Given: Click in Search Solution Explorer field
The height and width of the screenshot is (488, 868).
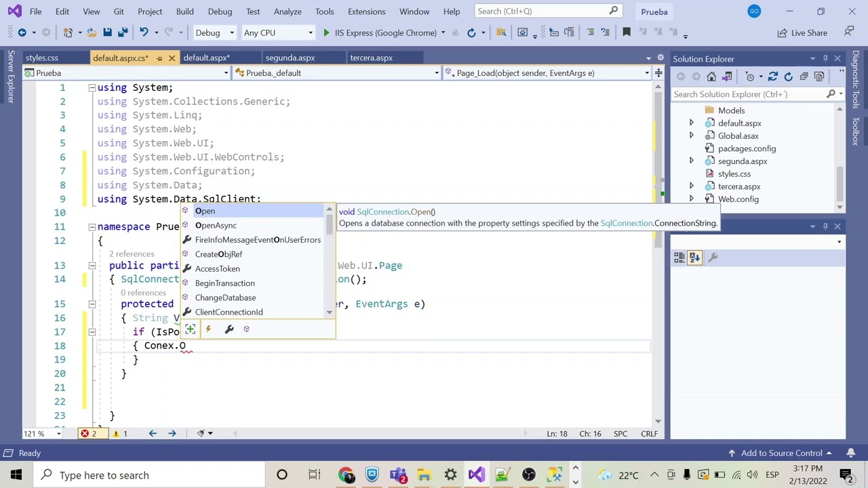Looking at the screenshot, I should (x=749, y=94).
